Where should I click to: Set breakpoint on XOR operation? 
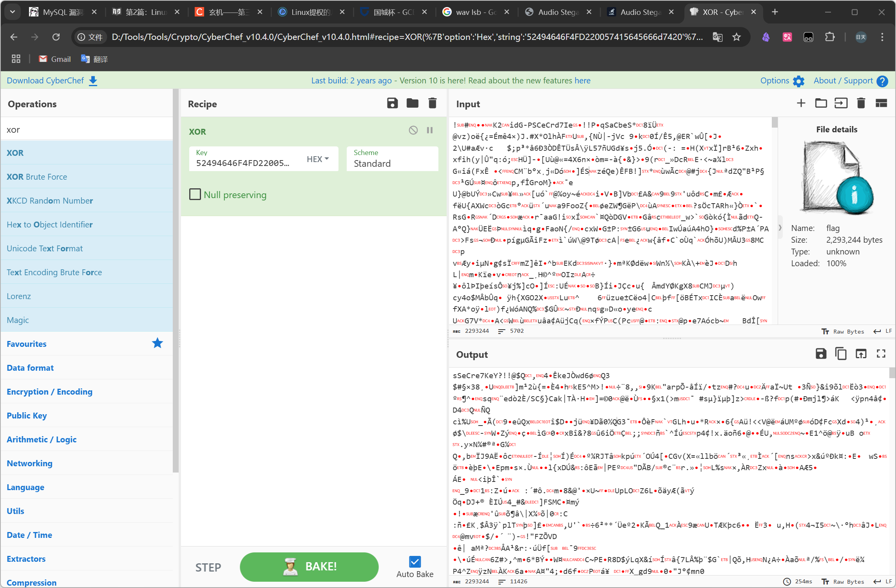tap(430, 130)
